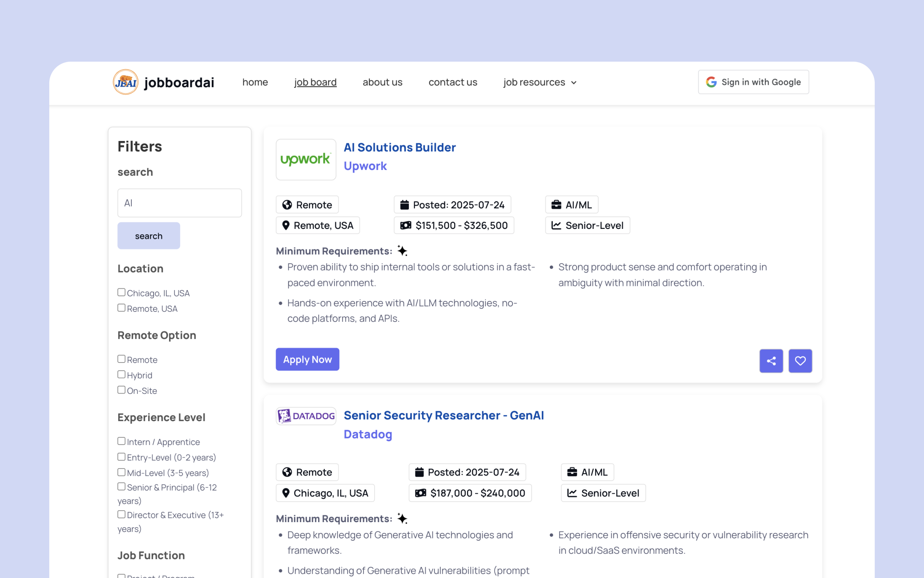Click Apply Now for AI Solutions Builder

[307, 359]
